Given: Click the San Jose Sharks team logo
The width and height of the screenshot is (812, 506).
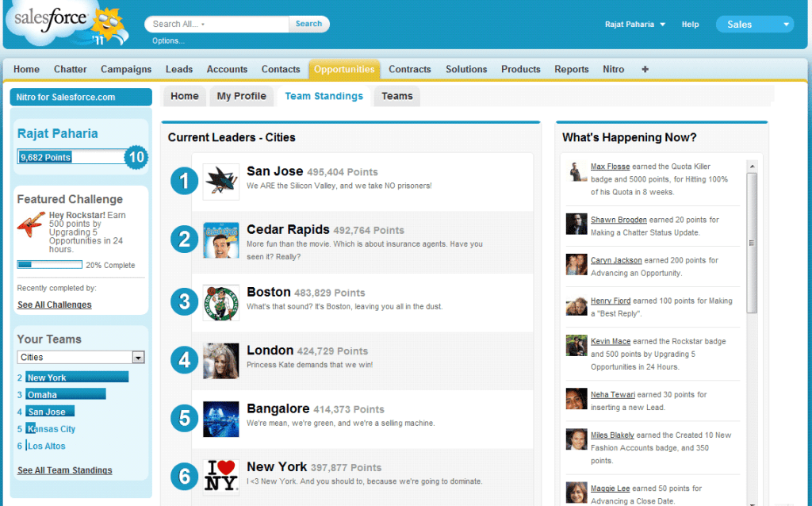Looking at the screenshot, I should click(x=221, y=182).
